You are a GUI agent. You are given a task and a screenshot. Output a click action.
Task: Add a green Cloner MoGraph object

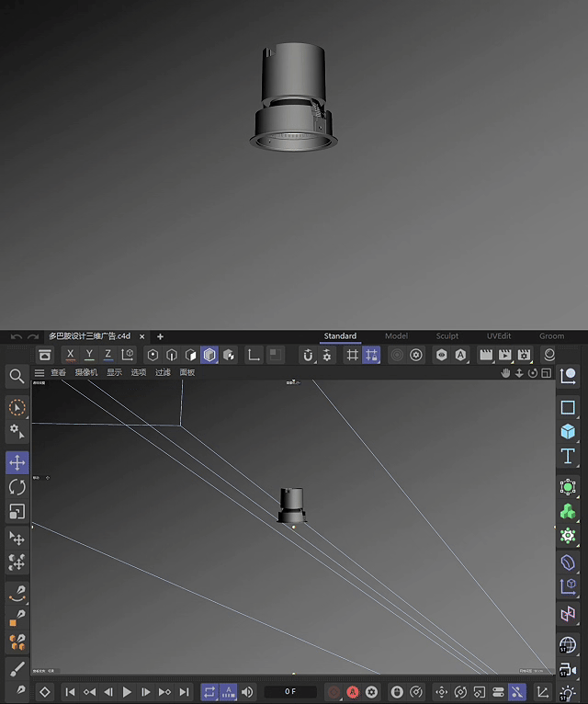tap(568, 511)
